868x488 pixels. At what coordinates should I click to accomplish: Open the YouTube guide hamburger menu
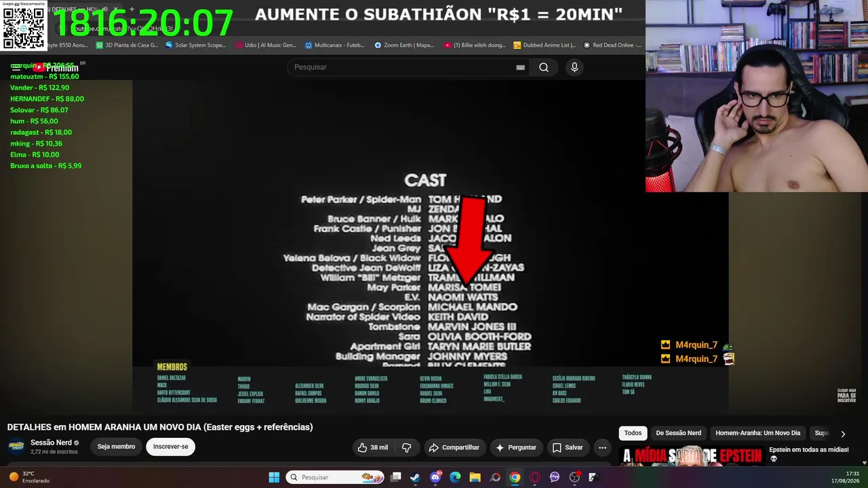[16, 68]
